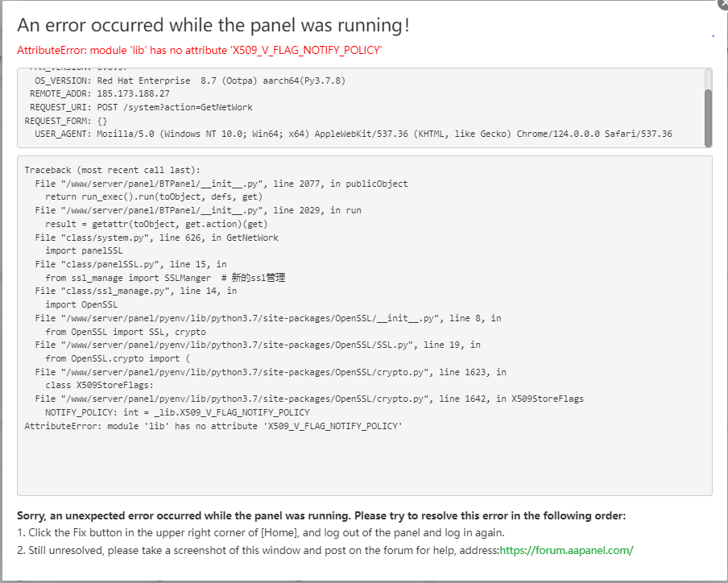Click the traceback line 2077 publicObject entry
728x583 pixels.
tap(221, 184)
